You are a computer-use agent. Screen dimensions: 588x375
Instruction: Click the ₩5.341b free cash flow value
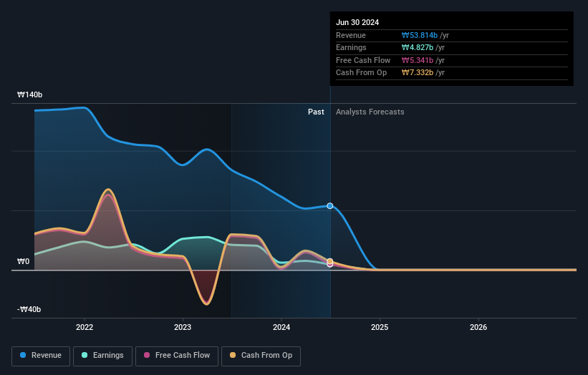coord(418,60)
